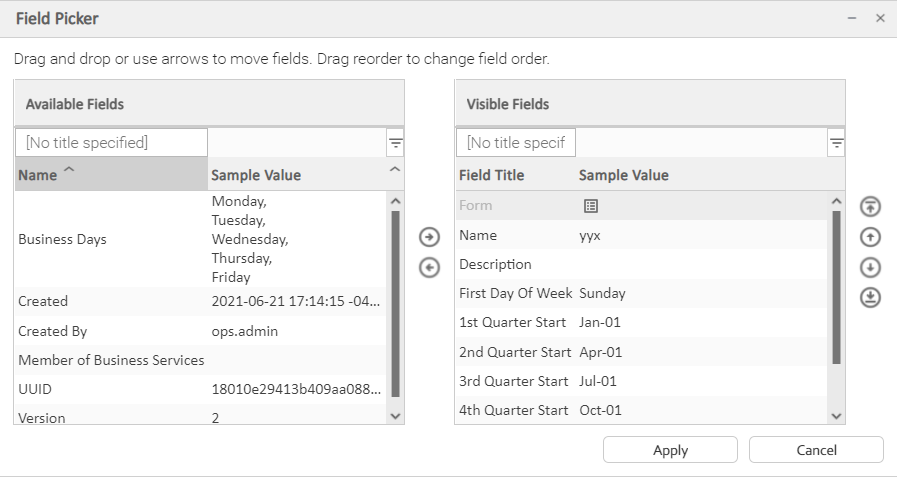Click the Form row list icon
897x477 pixels.
[x=591, y=206]
